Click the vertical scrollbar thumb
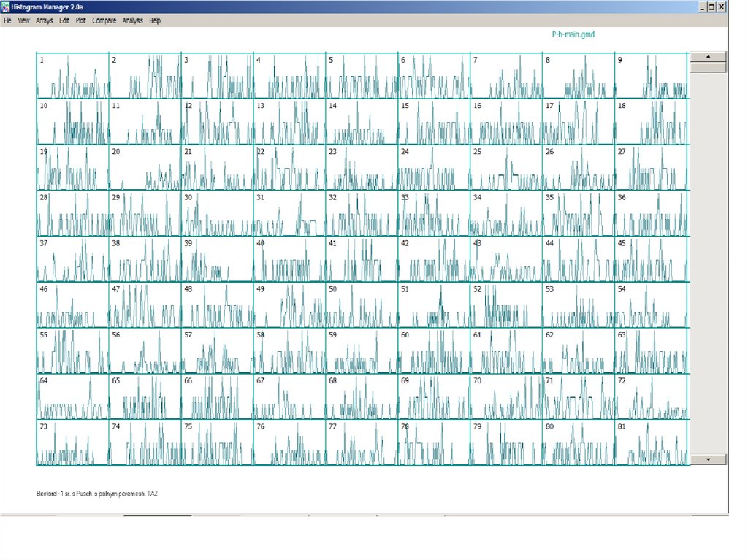The image size is (748, 560). point(708,67)
